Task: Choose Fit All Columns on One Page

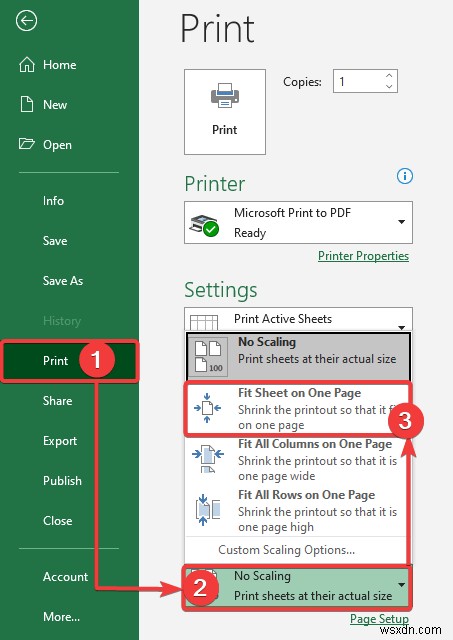Action: click(297, 460)
